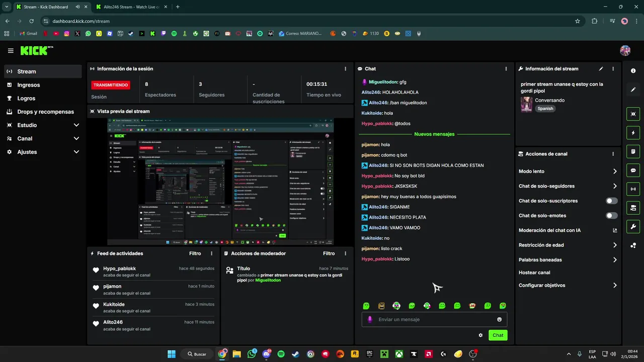644x362 pixels.
Task: Click the Kick logo in the header
Action: 36,51
